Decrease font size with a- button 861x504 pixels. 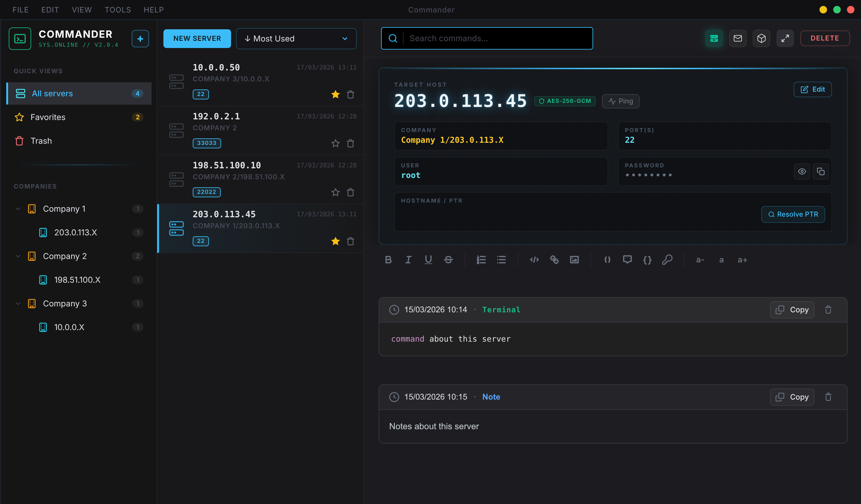coord(700,260)
